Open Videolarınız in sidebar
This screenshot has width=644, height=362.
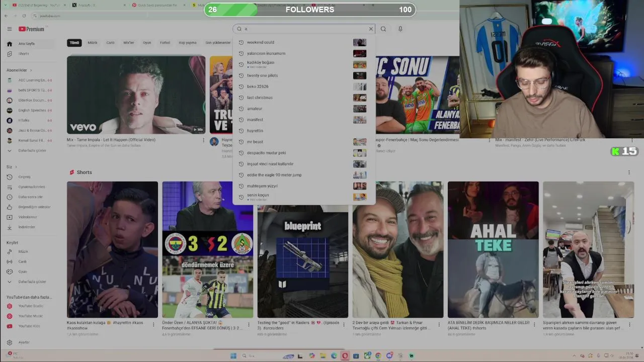coord(30,217)
